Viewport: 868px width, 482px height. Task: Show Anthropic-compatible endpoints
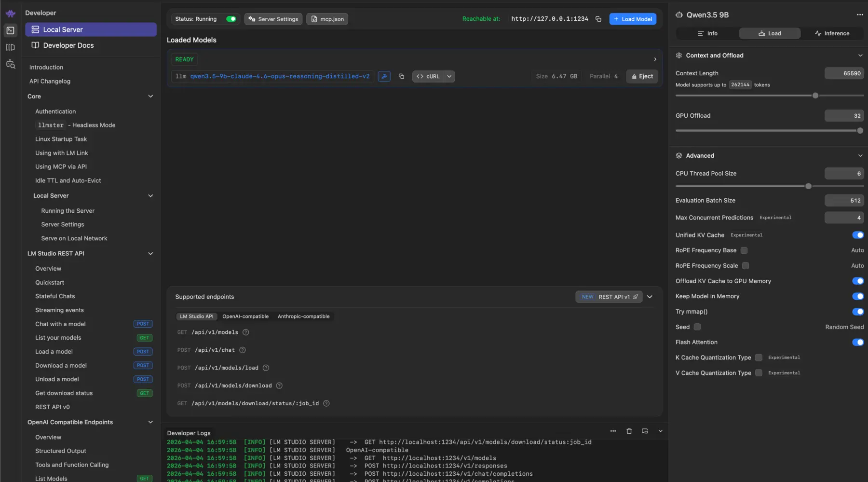coord(303,317)
